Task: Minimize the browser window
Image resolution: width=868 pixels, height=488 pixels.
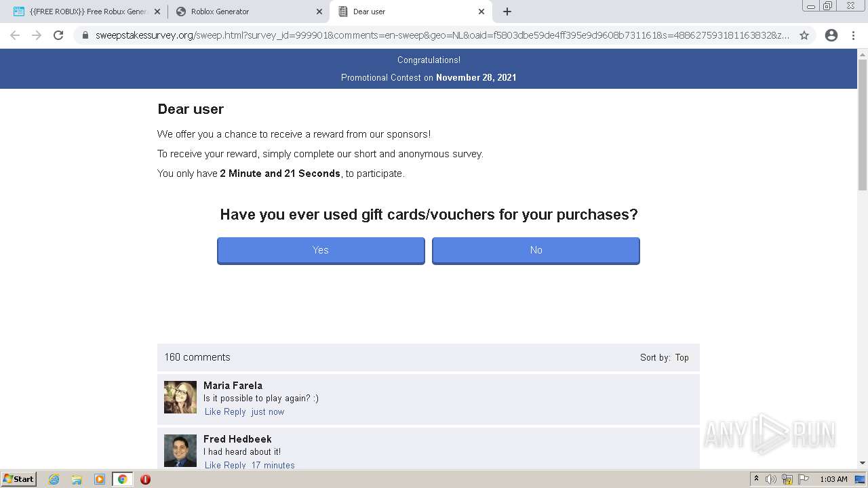Action: [x=811, y=5]
